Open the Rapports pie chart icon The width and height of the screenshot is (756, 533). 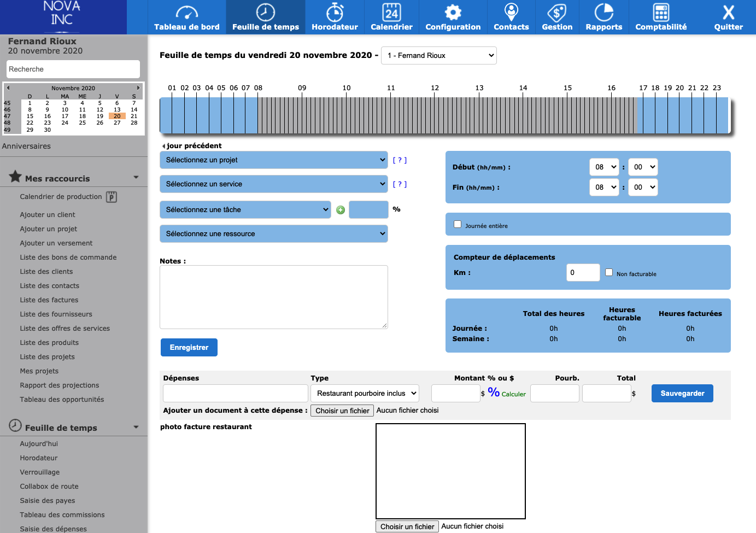pyautogui.click(x=603, y=13)
